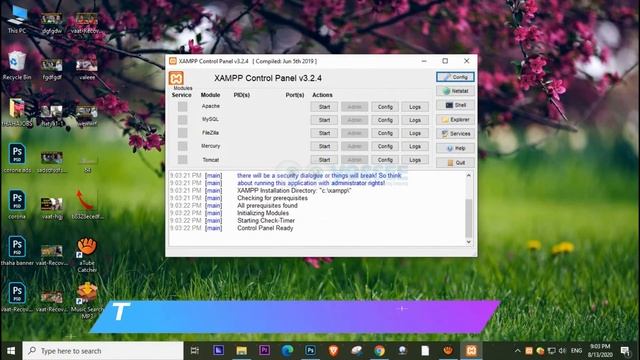Screen dimensions: 640x360
Task: Open Config for Mercury
Action: [x=385, y=146]
